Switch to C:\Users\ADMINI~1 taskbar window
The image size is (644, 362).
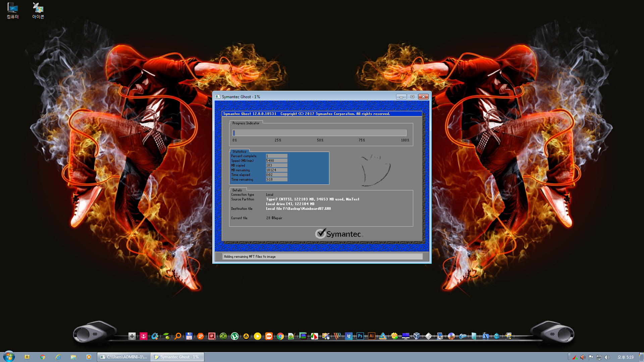click(124, 357)
